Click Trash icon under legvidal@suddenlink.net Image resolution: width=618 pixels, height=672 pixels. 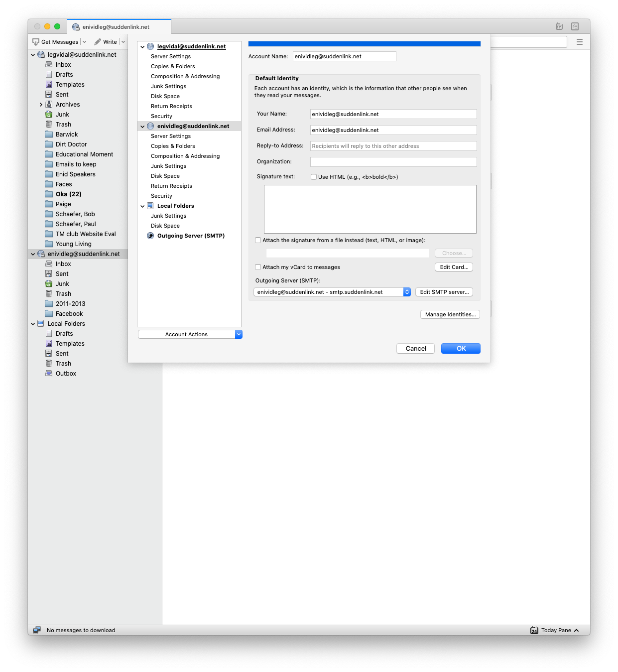(49, 125)
